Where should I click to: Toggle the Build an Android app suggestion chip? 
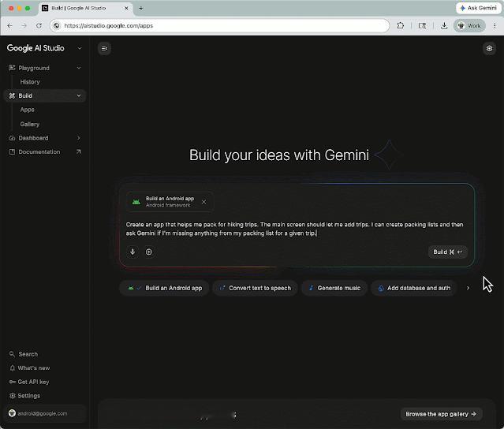click(x=165, y=288)
